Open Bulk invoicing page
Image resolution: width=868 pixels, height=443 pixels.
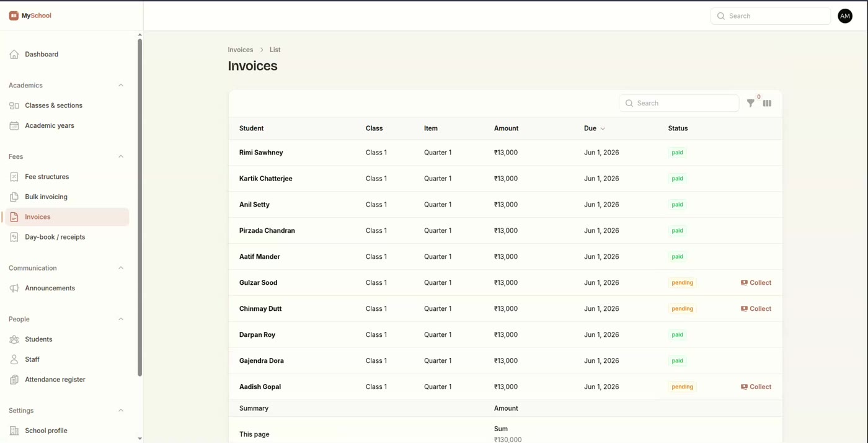[x=66, y=197]
